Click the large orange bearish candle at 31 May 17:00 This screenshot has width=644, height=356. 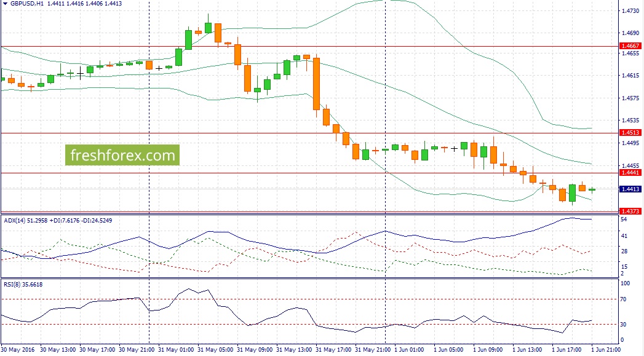[317, 84]
